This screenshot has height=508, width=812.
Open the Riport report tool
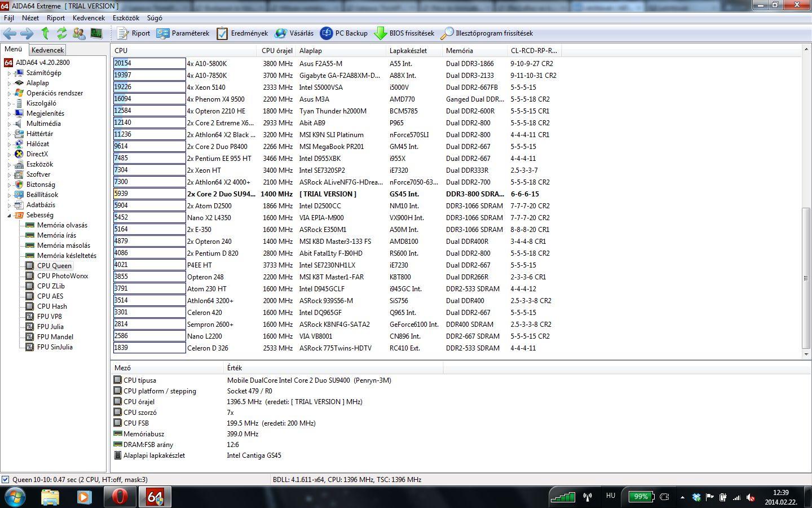coord(134,33)
